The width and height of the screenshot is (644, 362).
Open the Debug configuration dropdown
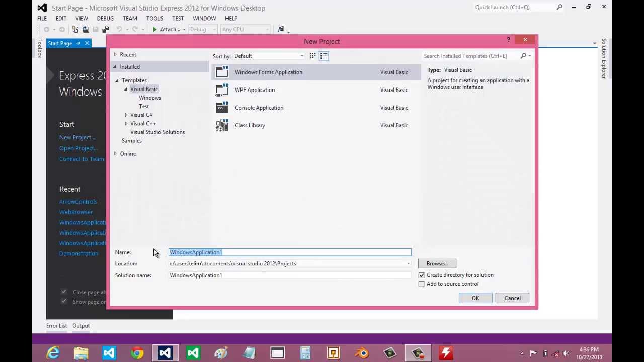click(203, 29)
